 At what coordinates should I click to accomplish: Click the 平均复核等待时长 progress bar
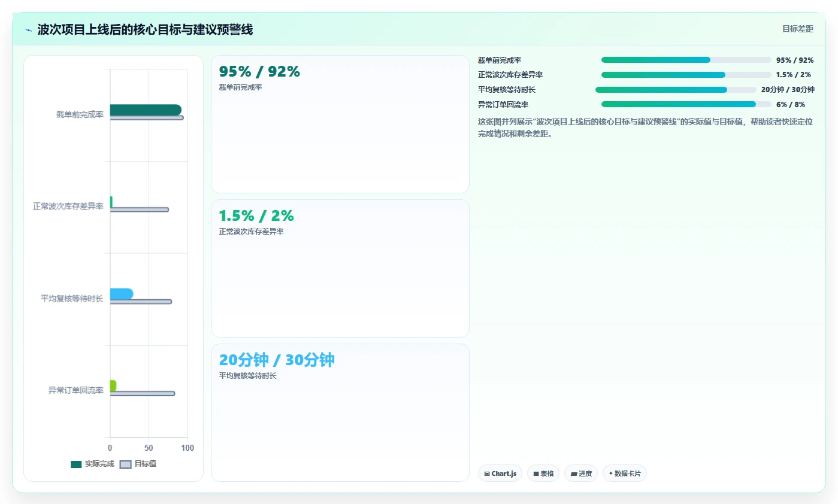tap(676, 90)
